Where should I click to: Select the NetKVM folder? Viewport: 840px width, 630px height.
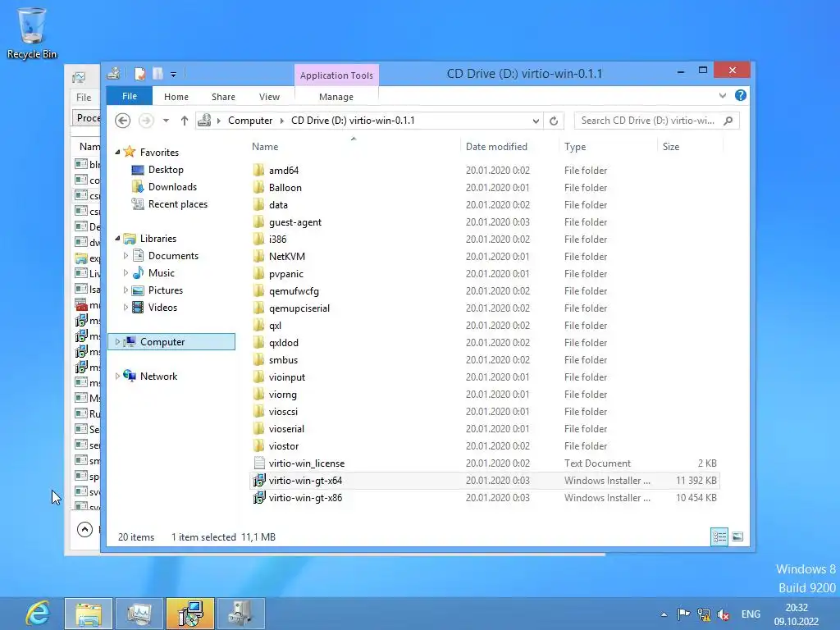(286, 256)
